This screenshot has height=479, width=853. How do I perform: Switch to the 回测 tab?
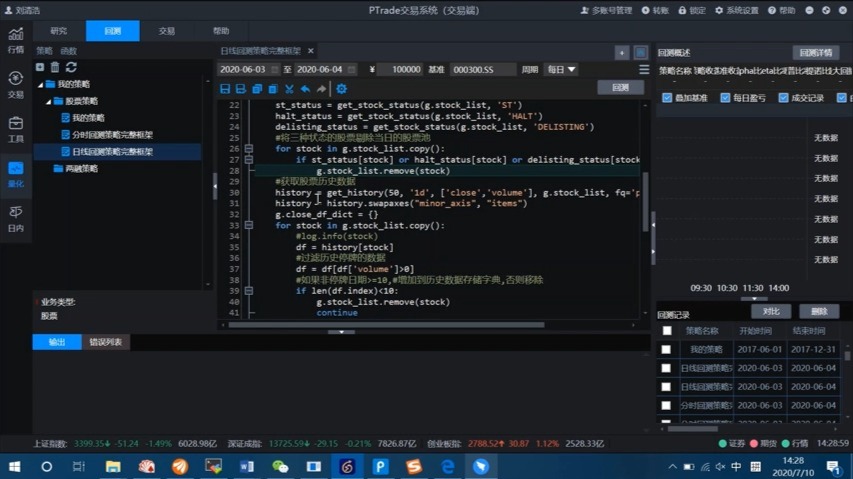point(113,31)
